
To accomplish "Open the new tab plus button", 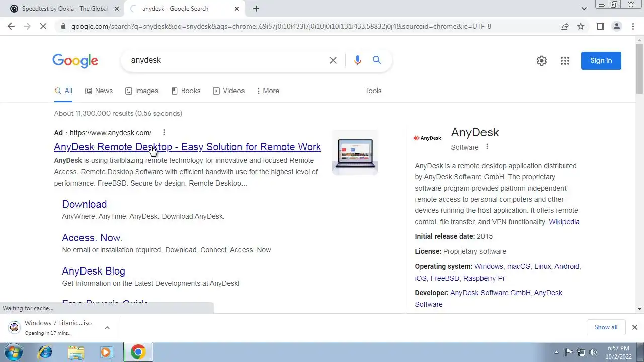I will tap(256, 9).
